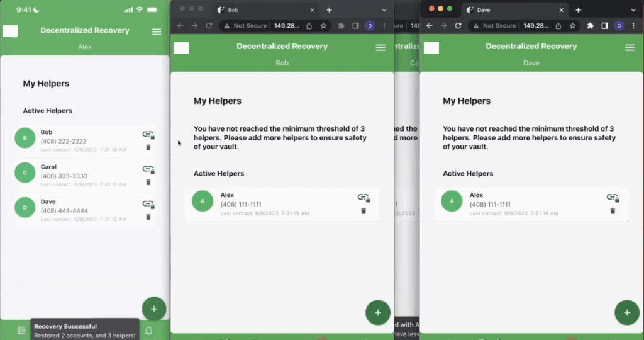Delete Alex helper in Bob's window
Image resolution: width=644 pixels, height=340 pixels.
364,210
